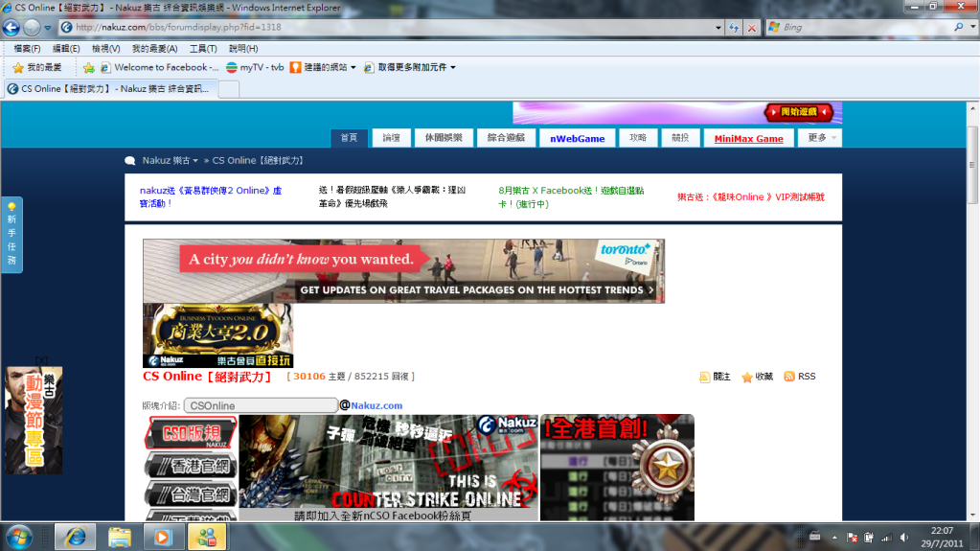980x551 pixels.
Task: Click the Toronto travel banner ad
Action: (403, 271)
